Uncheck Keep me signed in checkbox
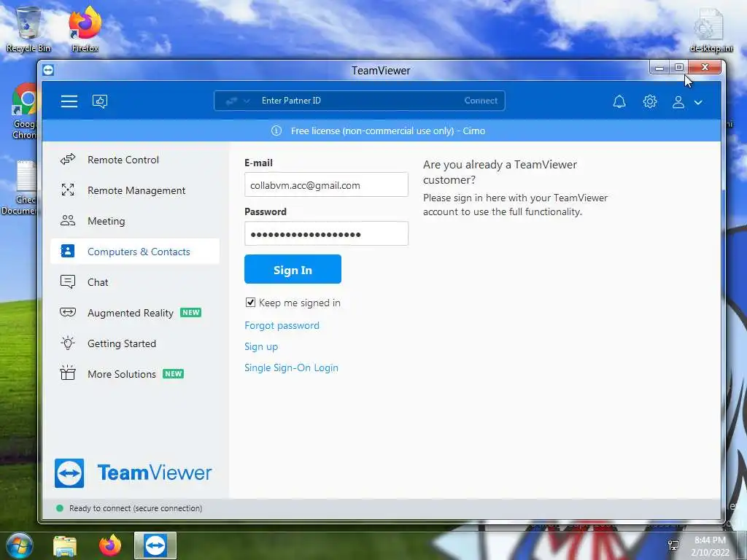 (x=250, y=303)
